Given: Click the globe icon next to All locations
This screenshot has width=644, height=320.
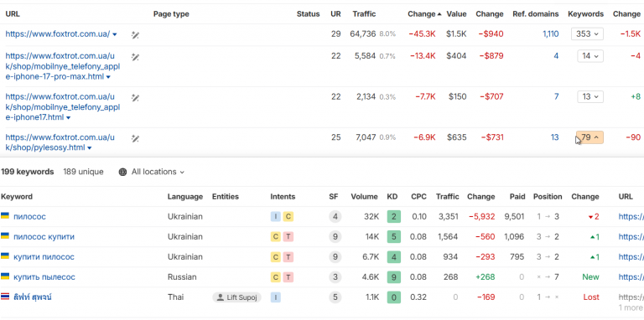Looking at the screenshot, I should pyautogui.click(x=122, y=172).
